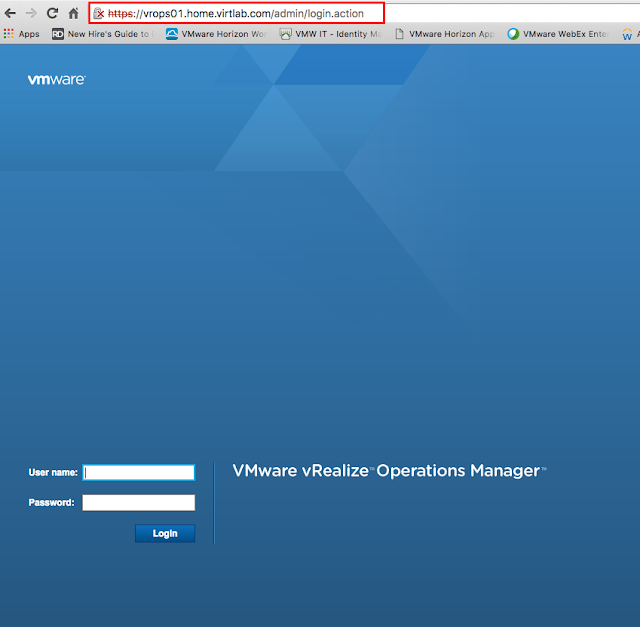The width and height of the screenshot is (640, 627).
Task: Focus the User name field
Action: (x=139, y=472)
